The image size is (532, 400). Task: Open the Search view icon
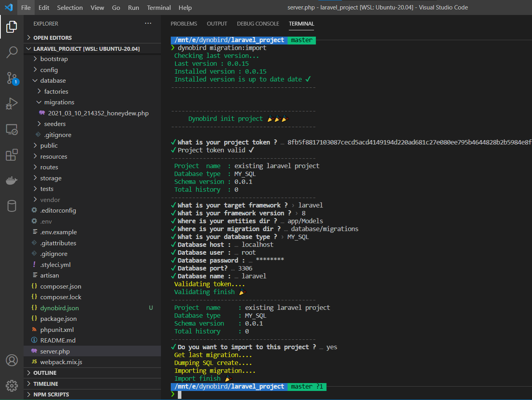(x=12, y=52)
